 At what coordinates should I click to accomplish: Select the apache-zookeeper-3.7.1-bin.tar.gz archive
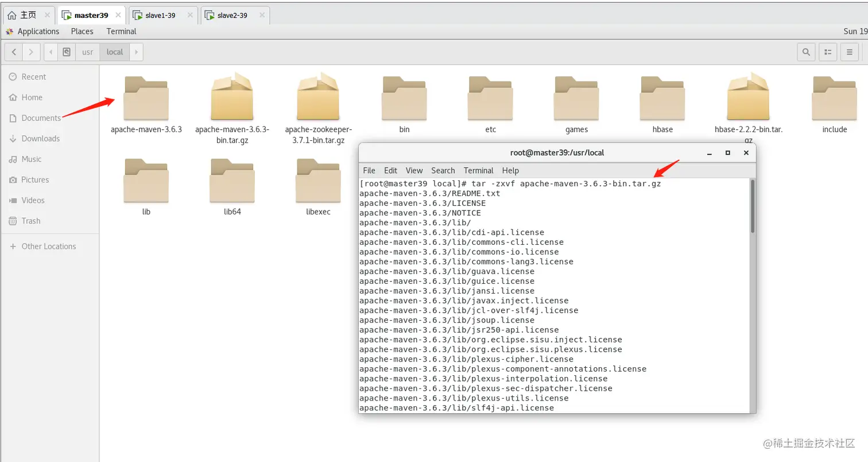318,109
